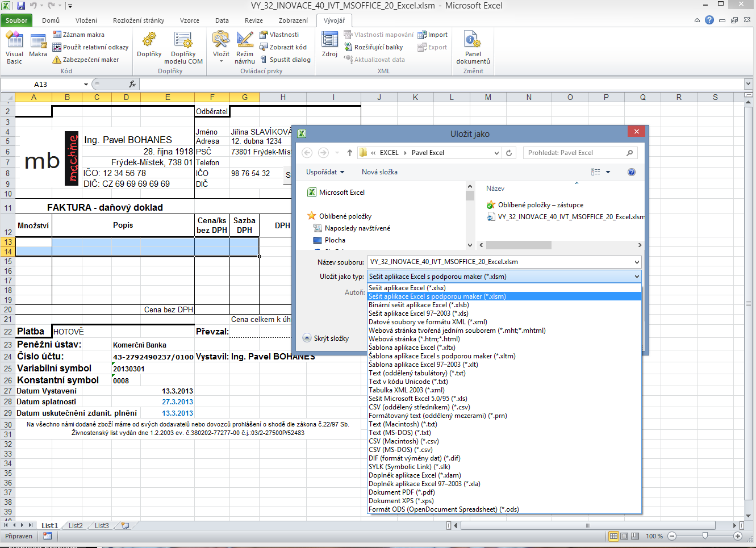This screenshot has height=548, width=756.
Task: Click Zobrazit kód
Action: click(283, 47)
